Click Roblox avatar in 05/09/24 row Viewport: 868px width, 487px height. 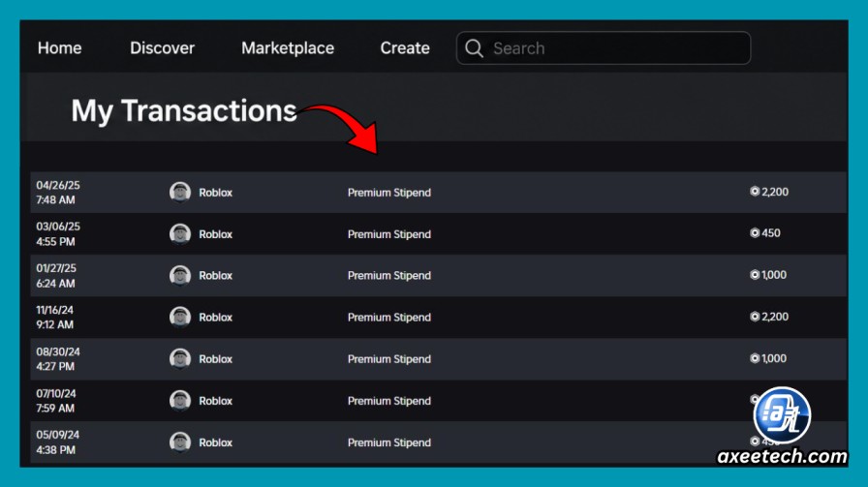click(180, 442)
